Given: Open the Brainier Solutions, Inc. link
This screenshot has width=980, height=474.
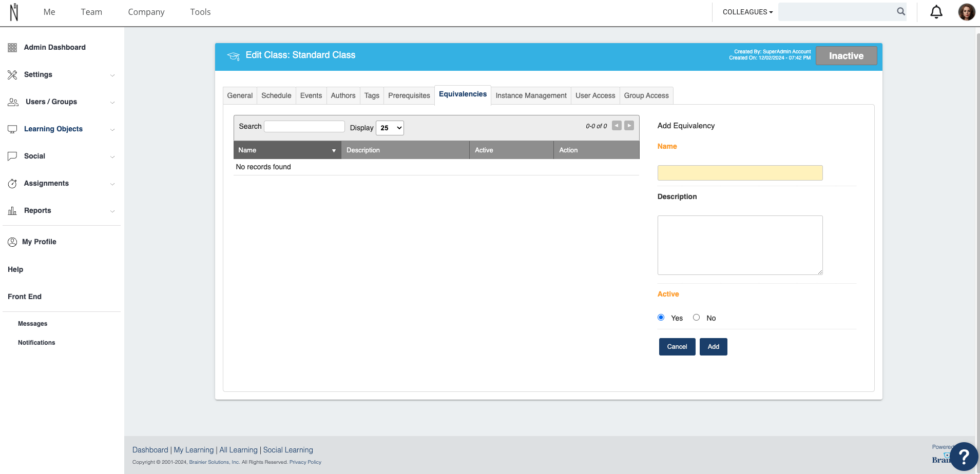Looking at the screenshot, I should pos(215,462).
